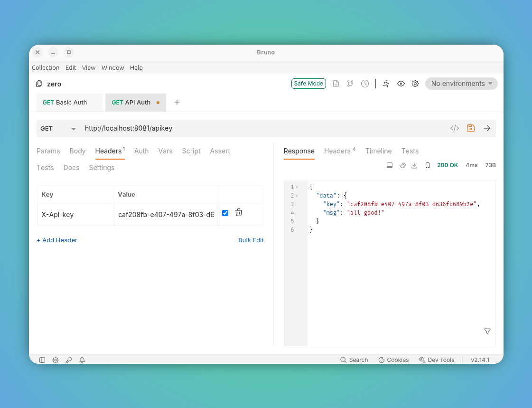Image resolution: width=532 pixels, height=408 pixels.
Task: Click the Bulk Edit link
Action: point(251,240)
